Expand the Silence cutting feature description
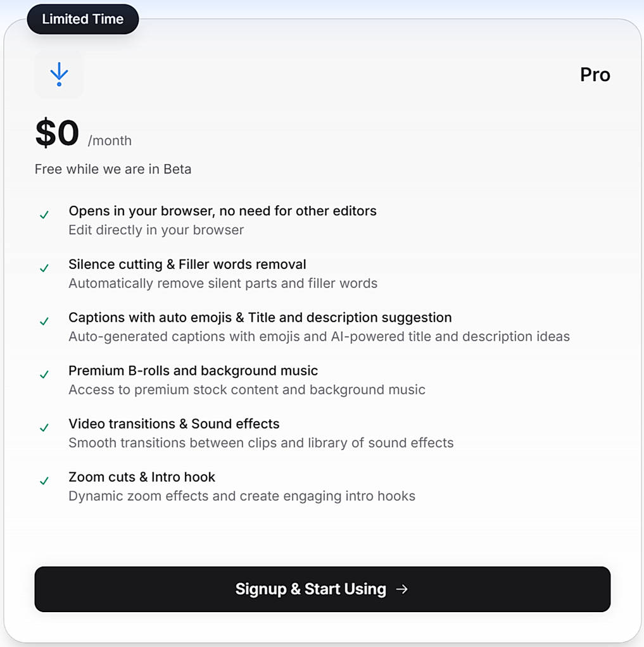The height and width of the screenshot is (647, 644). click(223, 283)
